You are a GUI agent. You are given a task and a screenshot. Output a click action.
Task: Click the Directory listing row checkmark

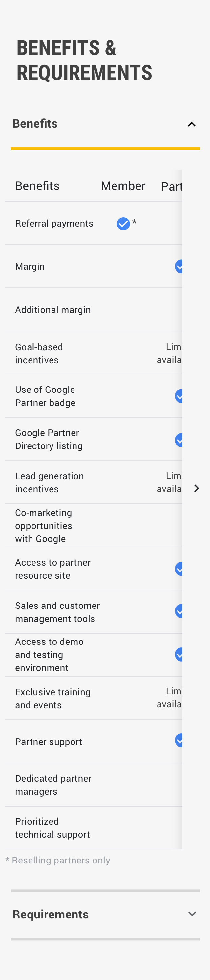pos(179,440)
